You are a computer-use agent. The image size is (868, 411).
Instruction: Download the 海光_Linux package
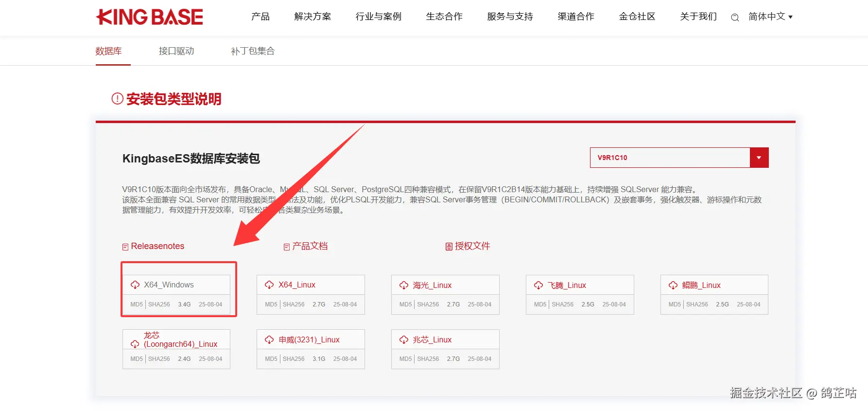(432, 286)
